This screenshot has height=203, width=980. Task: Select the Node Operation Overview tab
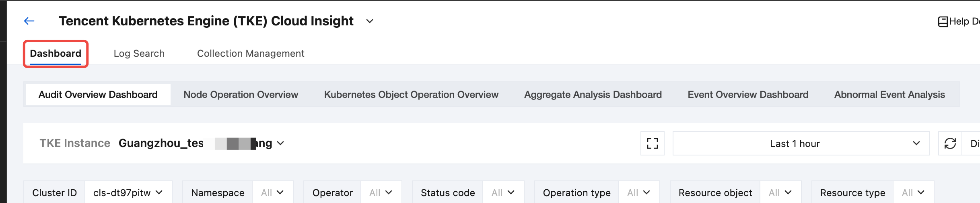241,95
